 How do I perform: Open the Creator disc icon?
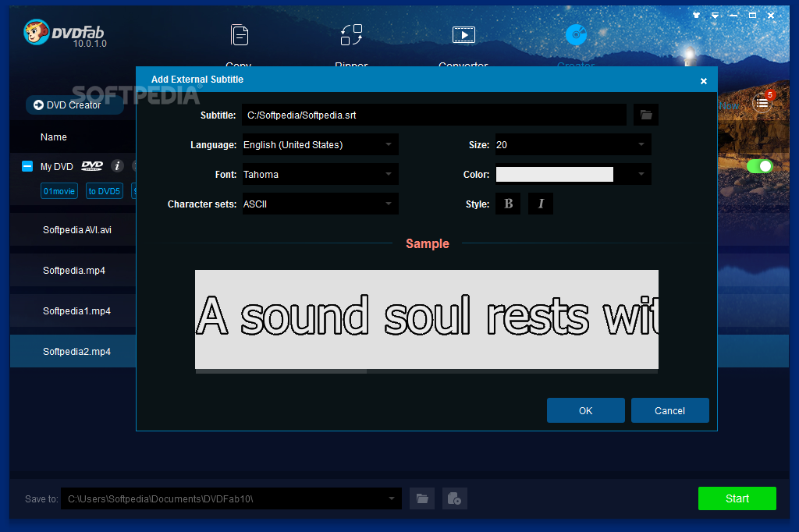[577, 34]
